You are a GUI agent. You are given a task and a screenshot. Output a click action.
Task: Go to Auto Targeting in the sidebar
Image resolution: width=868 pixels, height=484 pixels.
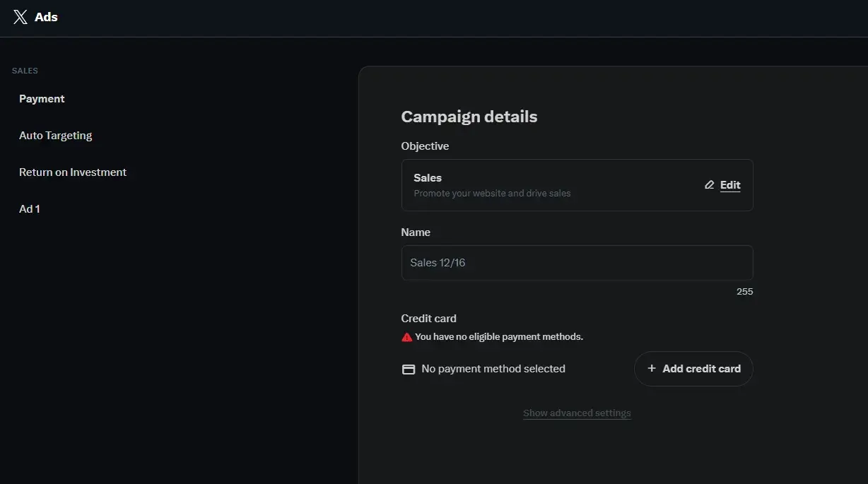coord(55,136)
